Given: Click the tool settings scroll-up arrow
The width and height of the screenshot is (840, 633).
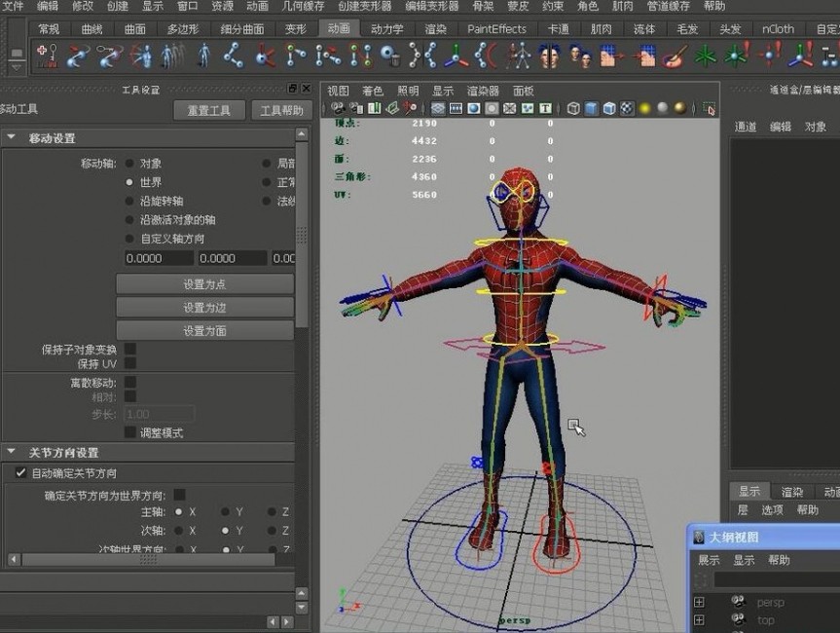Looking at the screenshot, I should point(302,134).
